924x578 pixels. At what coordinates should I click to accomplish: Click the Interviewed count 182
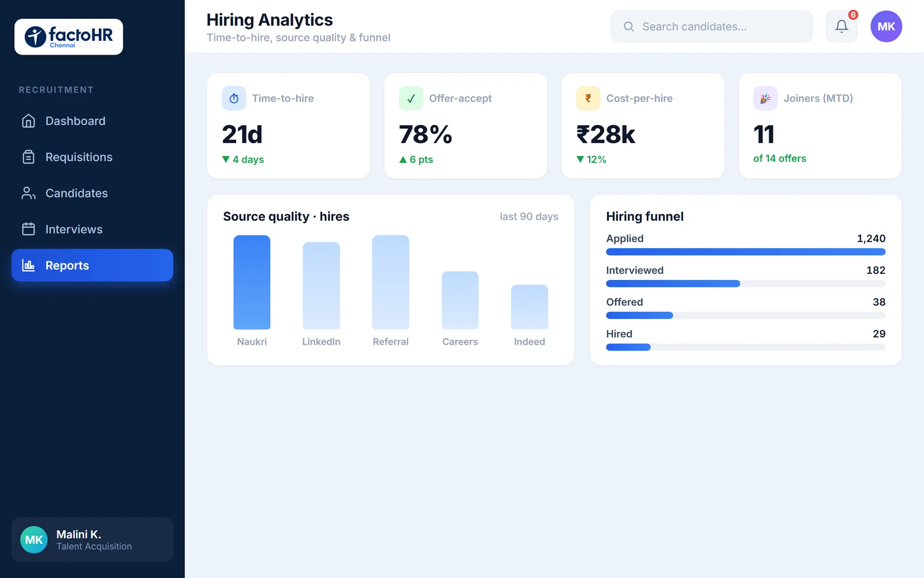876,270
